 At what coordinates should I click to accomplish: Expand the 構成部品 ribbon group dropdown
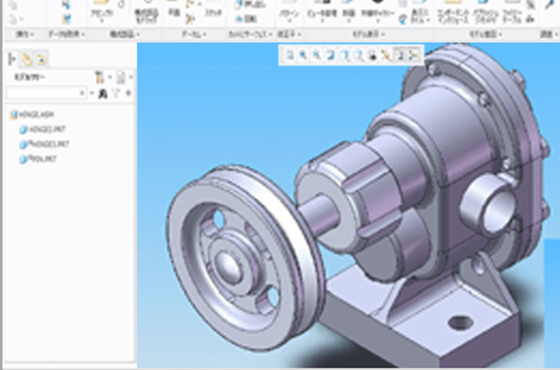[x=124, y=34]
